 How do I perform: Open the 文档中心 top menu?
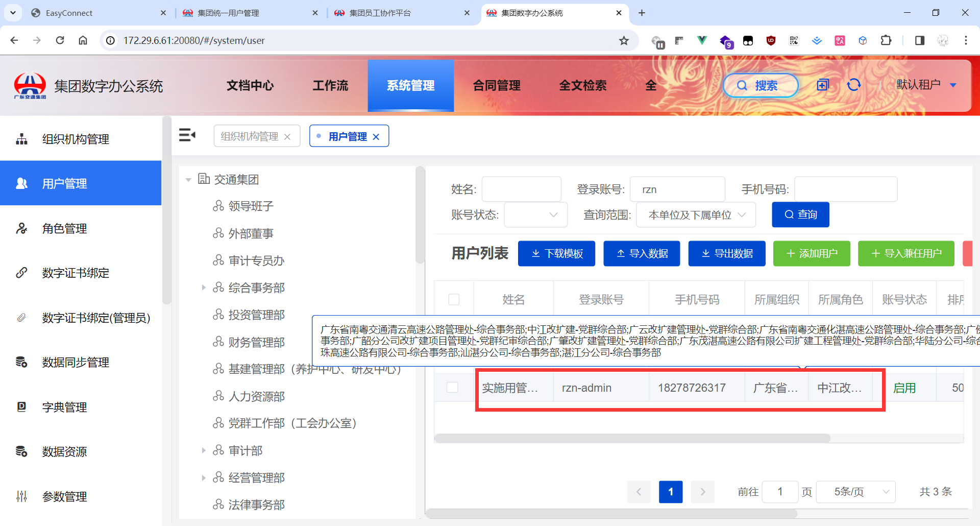250,86
